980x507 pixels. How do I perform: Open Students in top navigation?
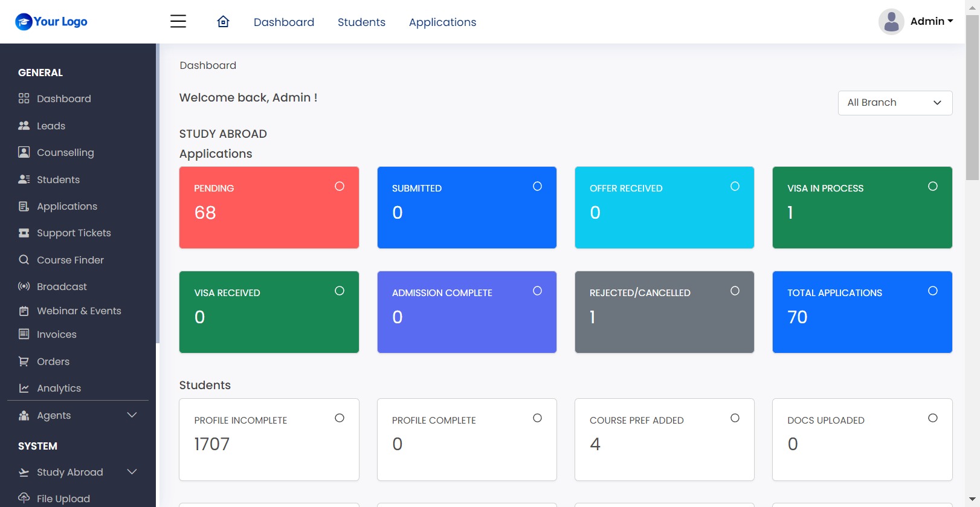pyautogui.click(x=361, y=22)
